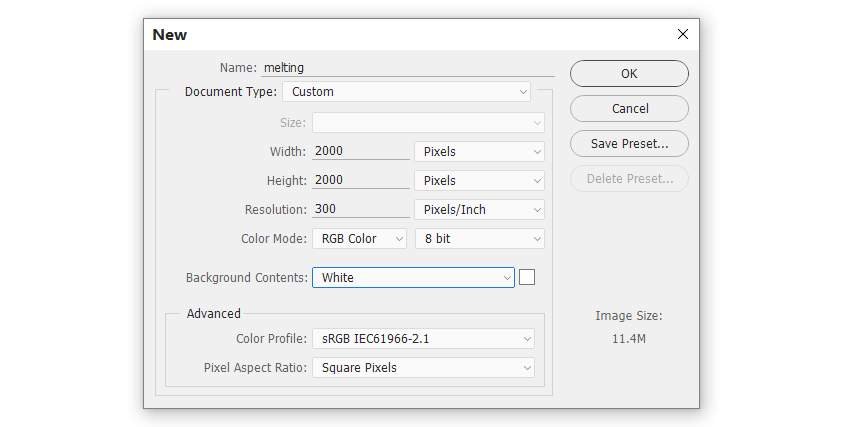Viewport: 850px width, 427px height.
Task: Open the Color Profile sRGB dropdown
Action: point(423,339)
